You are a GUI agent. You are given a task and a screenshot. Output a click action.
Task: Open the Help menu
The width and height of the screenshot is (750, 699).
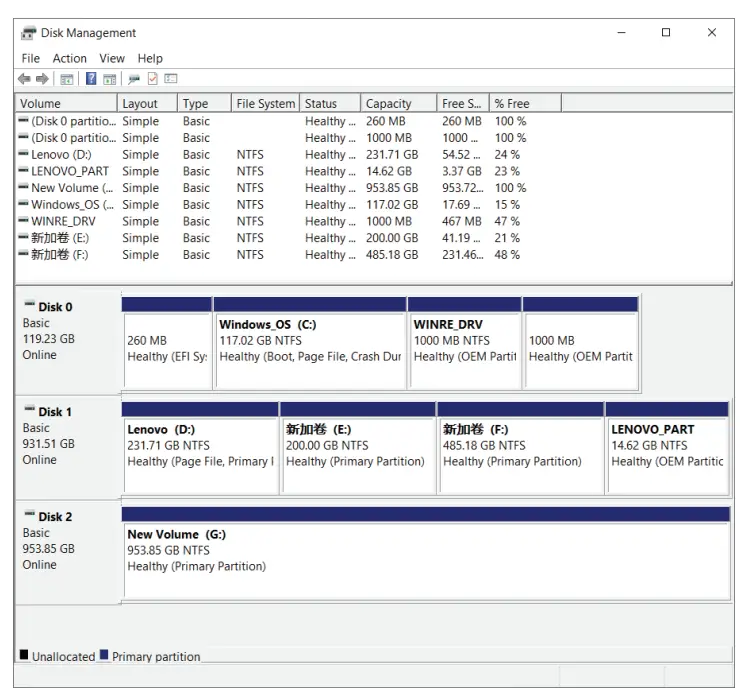click(150, 59)
